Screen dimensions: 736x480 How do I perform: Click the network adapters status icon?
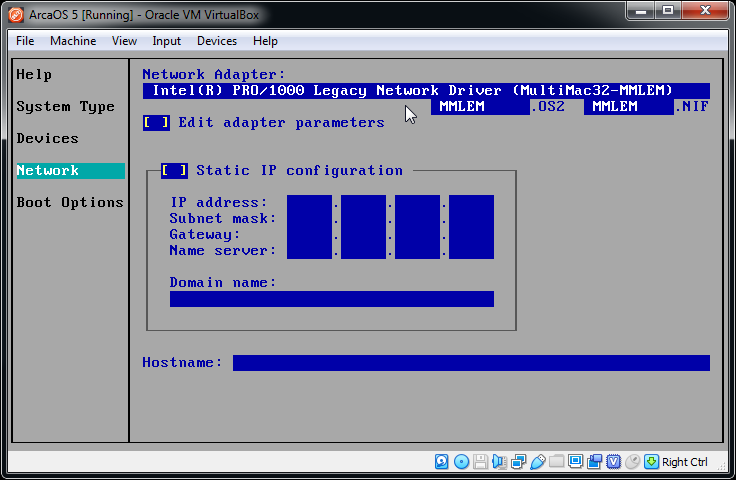[518, 462]
